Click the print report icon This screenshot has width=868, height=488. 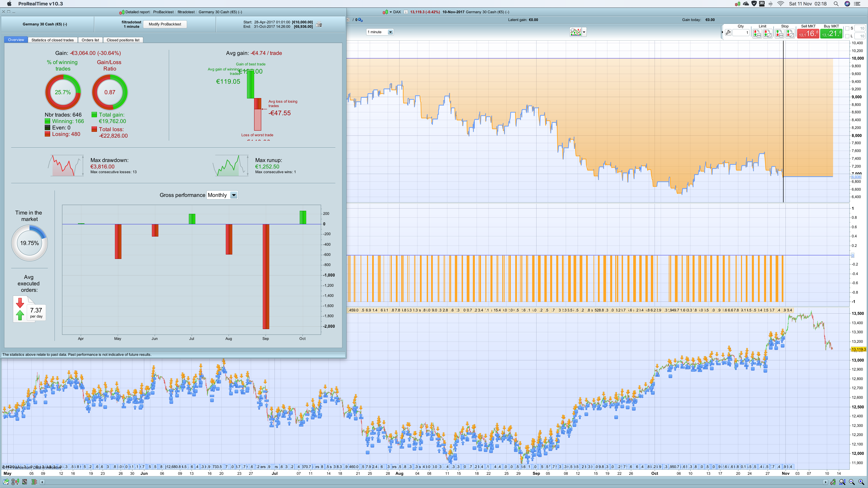319,24
